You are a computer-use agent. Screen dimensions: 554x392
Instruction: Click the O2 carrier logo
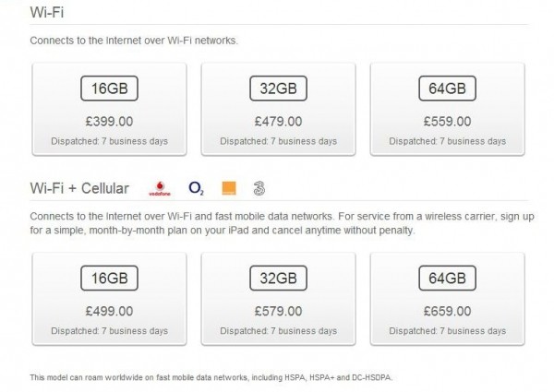196,188
